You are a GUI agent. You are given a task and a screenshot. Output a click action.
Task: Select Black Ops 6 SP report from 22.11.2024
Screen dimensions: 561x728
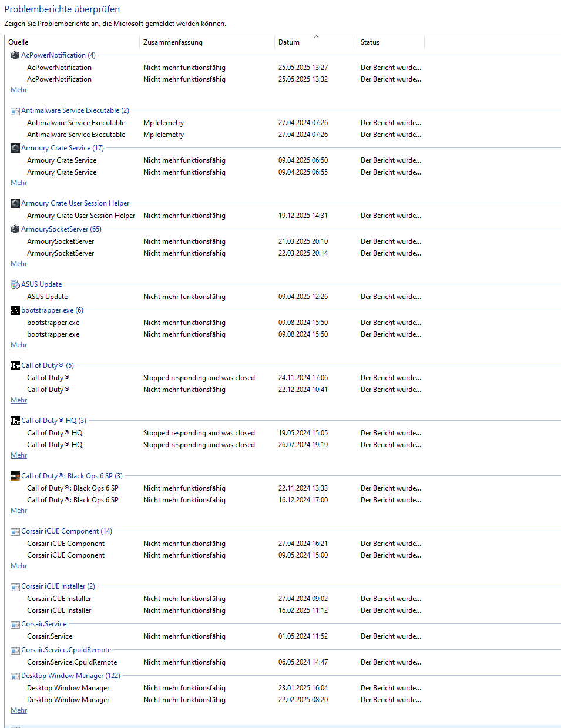pyautogui.click(x=224, y=488)
